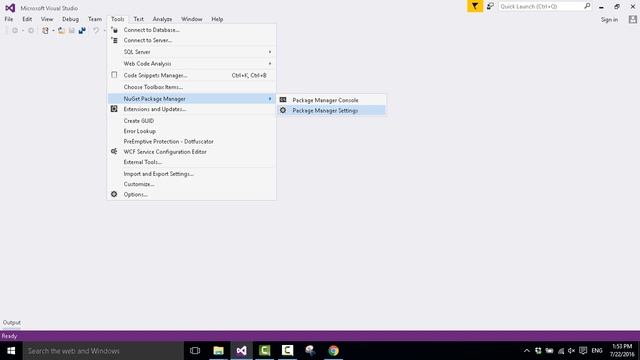
Task: Open the File menu
Action: point(9,19)
